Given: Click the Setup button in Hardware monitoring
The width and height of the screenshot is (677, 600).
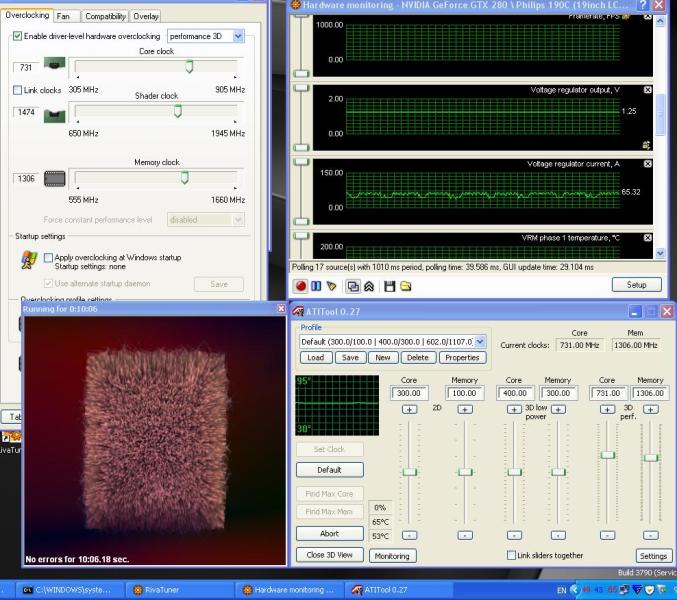Looking at the screenshot, I should pyautogui.click(x=636, y=284).
